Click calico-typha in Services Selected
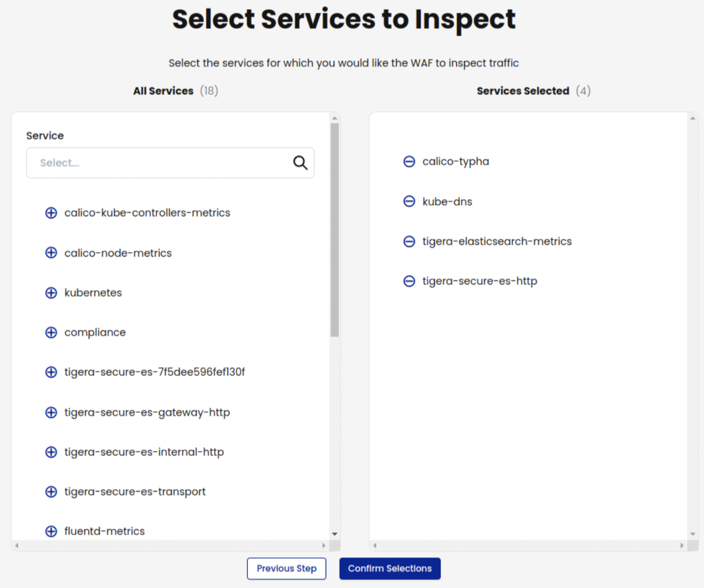704x588 pixels. 456,161
